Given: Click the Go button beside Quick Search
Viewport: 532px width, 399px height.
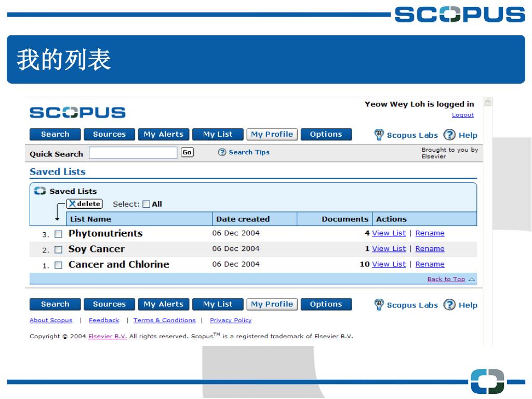Looking at the screenshot, I should [x=187, y=152].
